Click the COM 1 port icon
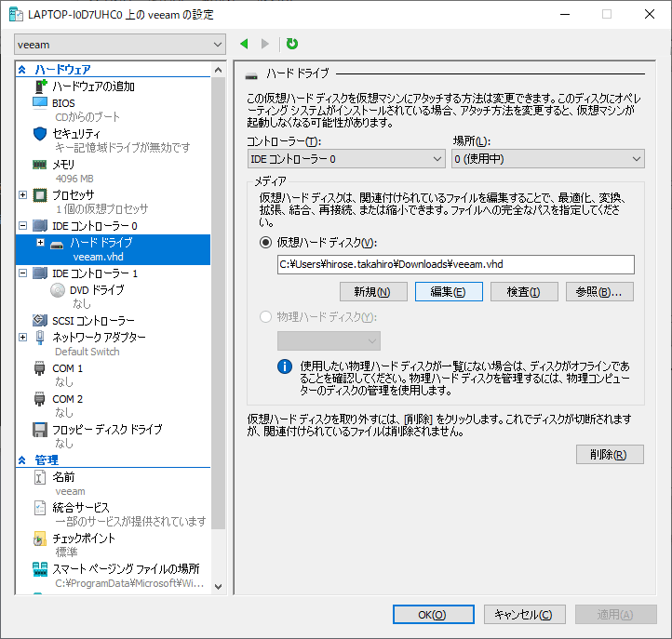 tap(39, 368)
